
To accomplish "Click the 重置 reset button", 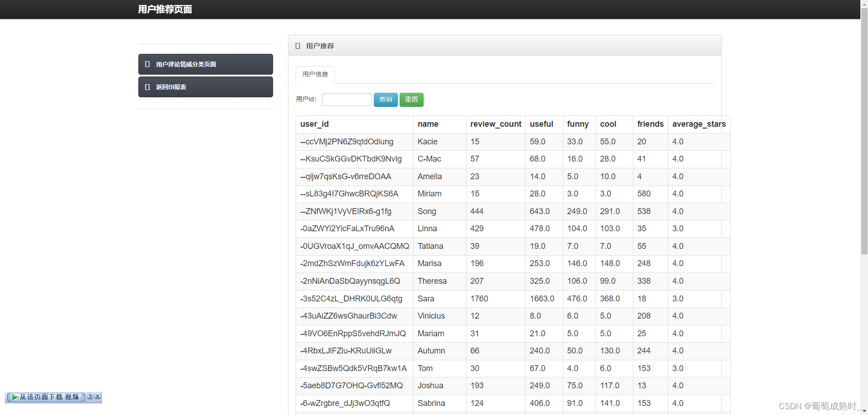I will [411, 100].
